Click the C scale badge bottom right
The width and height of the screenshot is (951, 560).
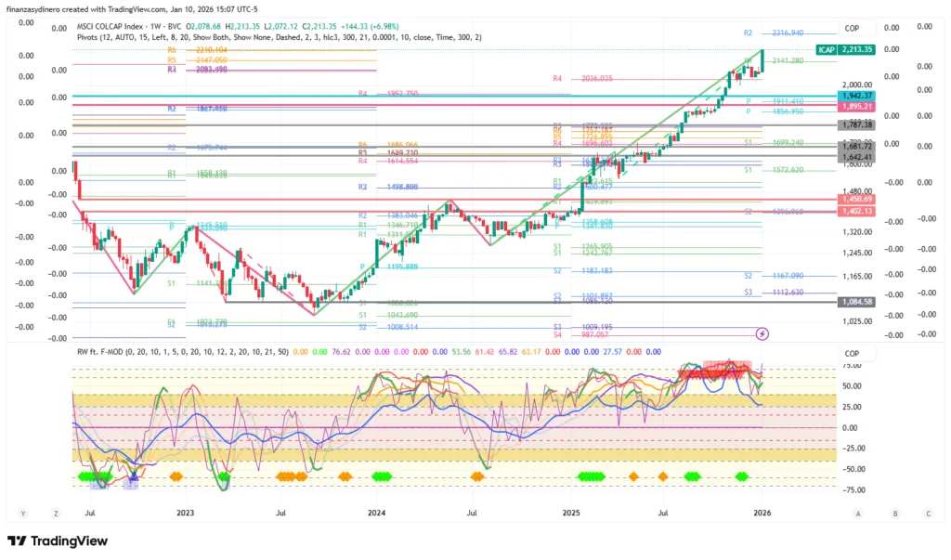point(928,513)
